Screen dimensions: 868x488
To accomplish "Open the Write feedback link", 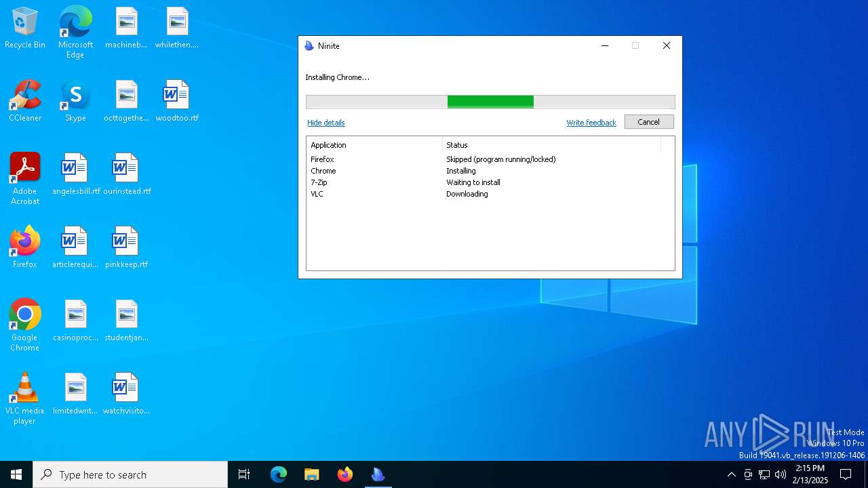I will click(x=591, y=123).
